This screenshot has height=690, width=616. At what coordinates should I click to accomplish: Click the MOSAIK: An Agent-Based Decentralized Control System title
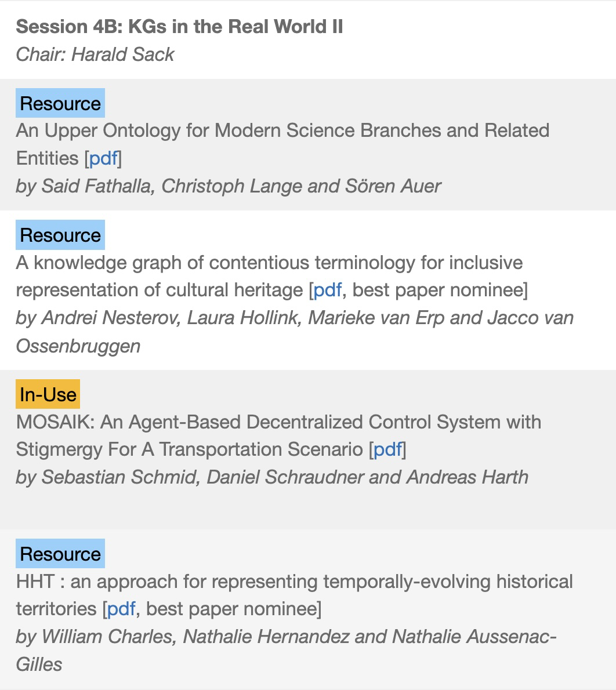pos(278,435)
